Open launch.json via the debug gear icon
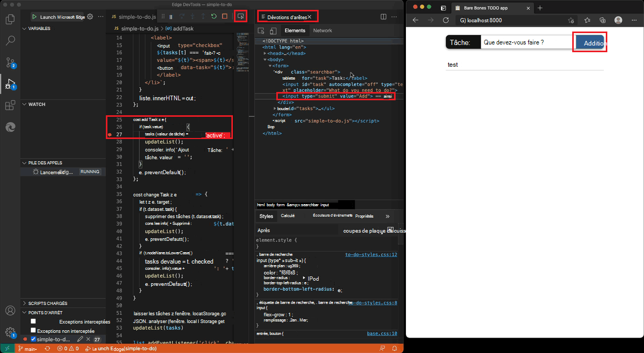This screenshot has width=644, height=353. point(90,17)
